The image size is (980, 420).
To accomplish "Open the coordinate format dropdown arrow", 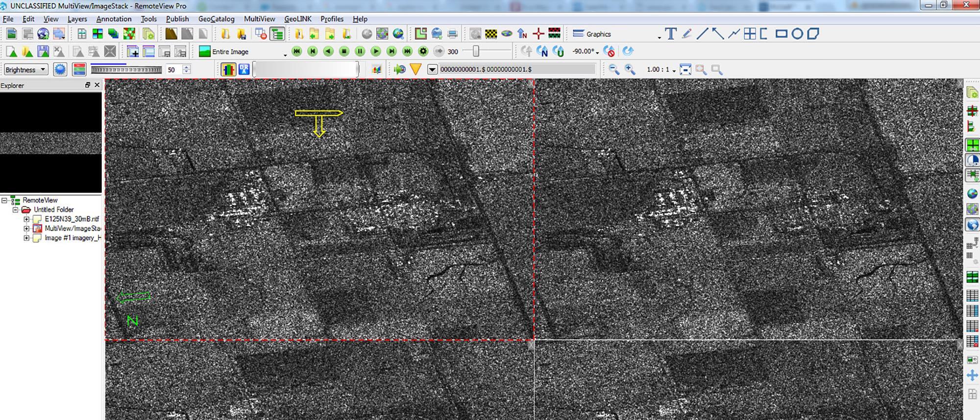I will point(432,70).
